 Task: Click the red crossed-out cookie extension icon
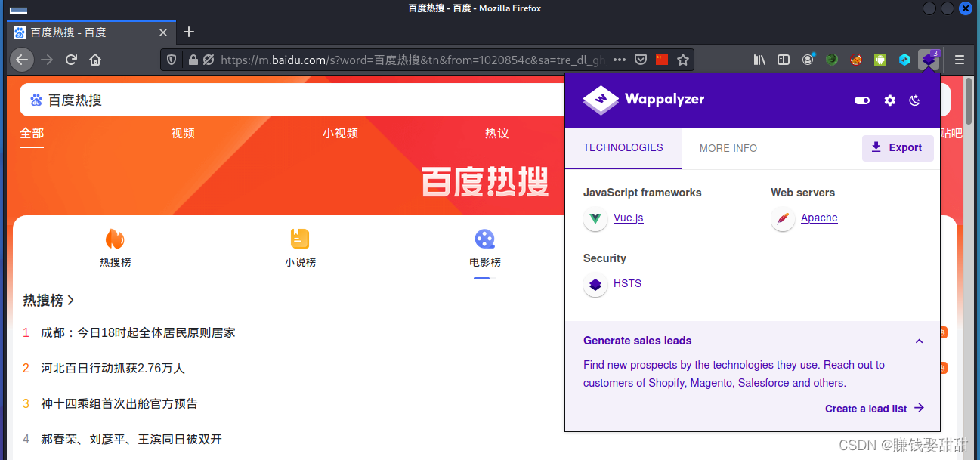pos(856,60)
